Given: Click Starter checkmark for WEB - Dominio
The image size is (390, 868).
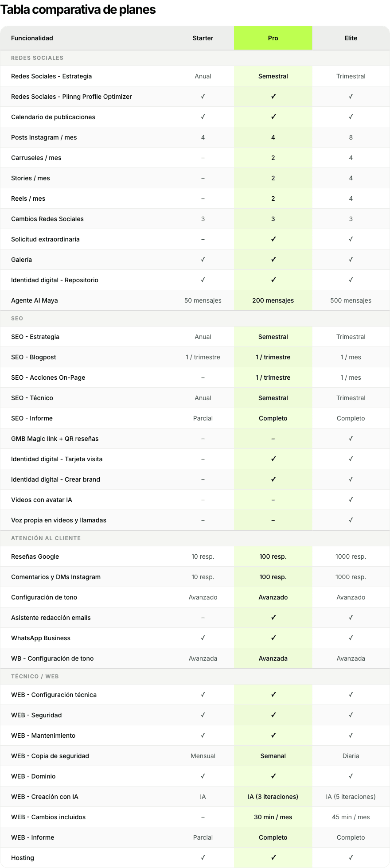Looking at the screenshot, I should pyautogui.click(x=203, y=776).
